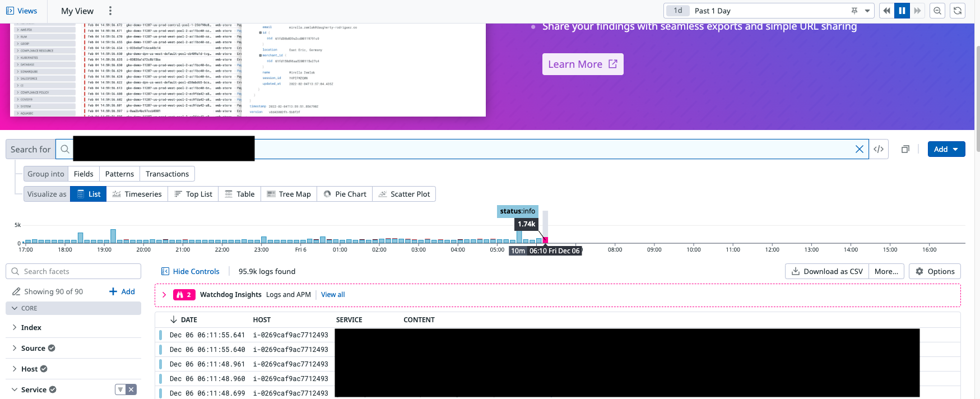The width and height of the screenshot is (980, 399).
Task: Click the Service facet filter icon
Action: [120, 389]
